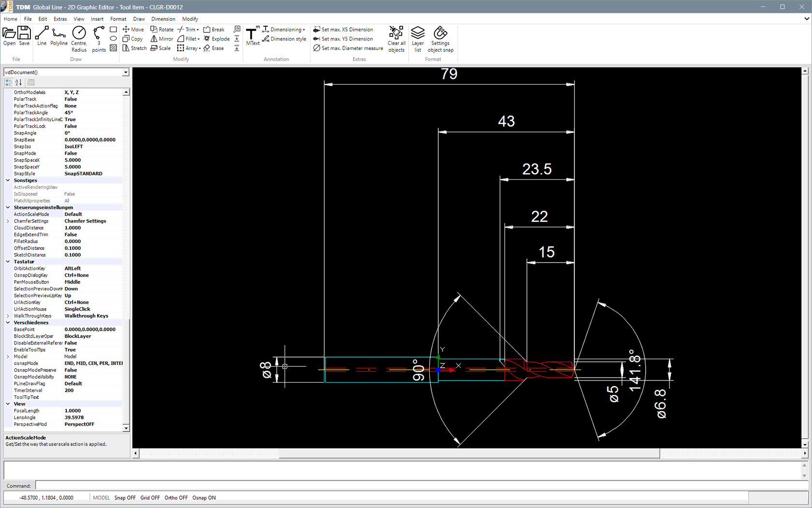This screenshot has height=508, width=812.
Task: Click the Move tool
Action: [x=133, y=30]
